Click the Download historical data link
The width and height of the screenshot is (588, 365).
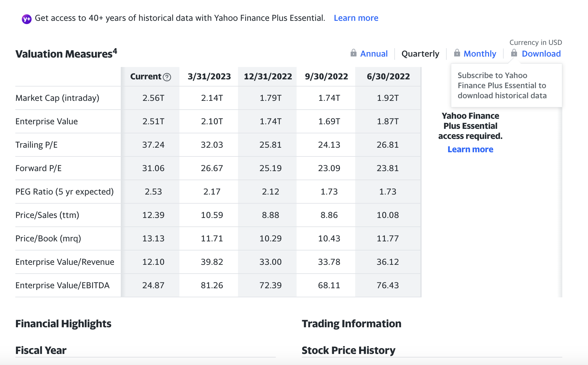point(541,53)
